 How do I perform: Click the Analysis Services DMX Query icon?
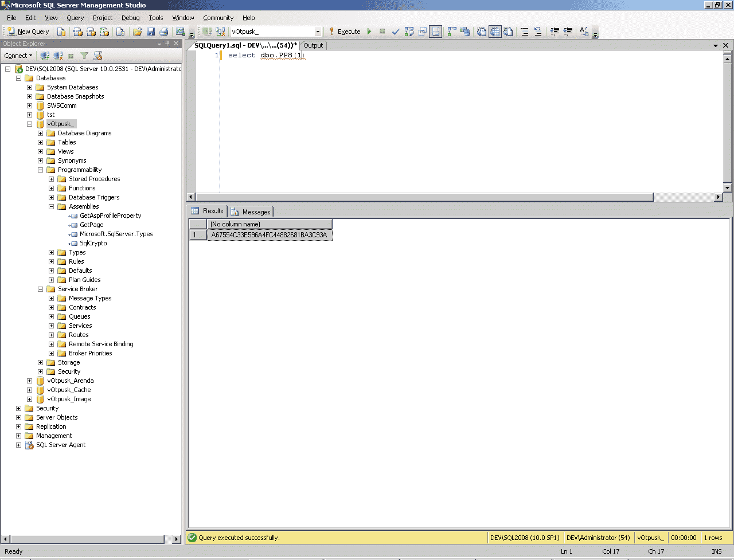coord(91,32)
